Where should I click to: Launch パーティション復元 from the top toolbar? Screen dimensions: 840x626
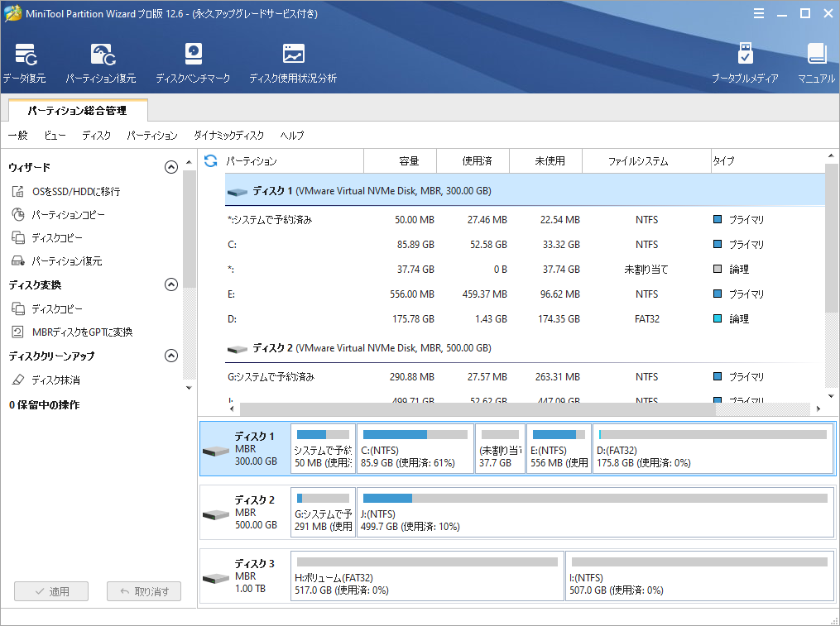[x=101, y=63]
